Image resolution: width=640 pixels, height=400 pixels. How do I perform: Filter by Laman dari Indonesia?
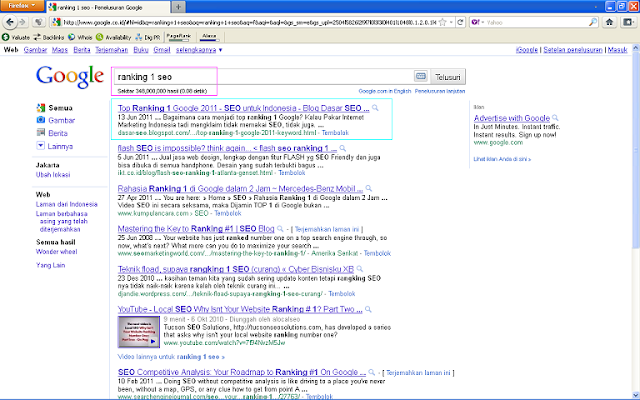pos(67,204)
